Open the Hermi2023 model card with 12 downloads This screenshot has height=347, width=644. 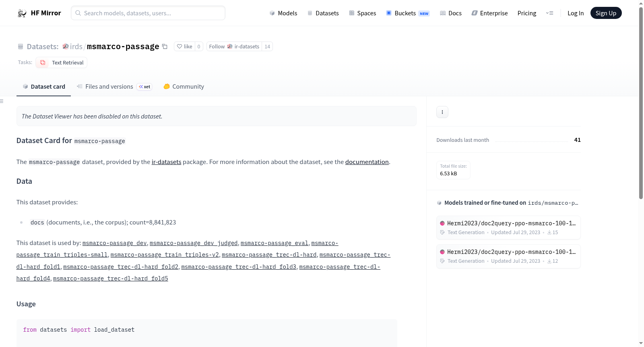coord(508,256)
